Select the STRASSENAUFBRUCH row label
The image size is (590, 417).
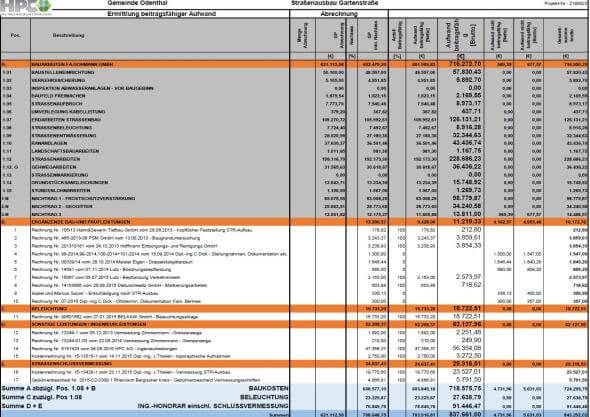pyautogui.click(x=57, y=104)
